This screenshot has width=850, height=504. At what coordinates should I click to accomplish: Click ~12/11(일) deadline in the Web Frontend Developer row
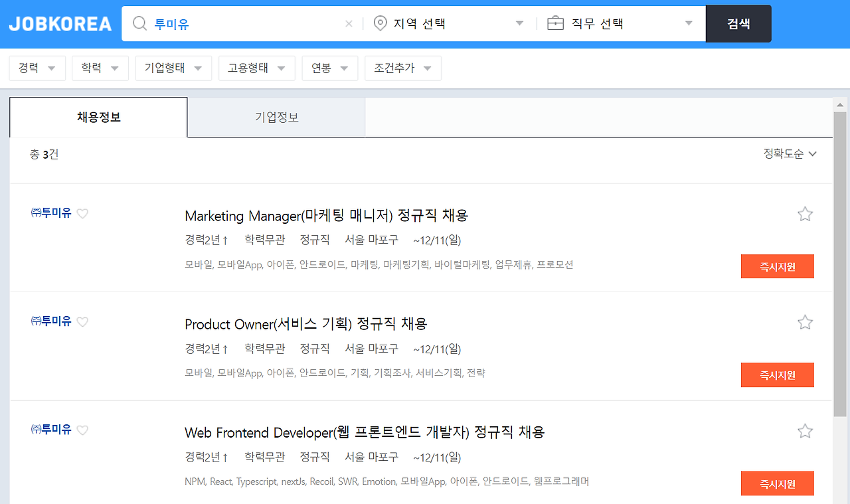(437, 457)
